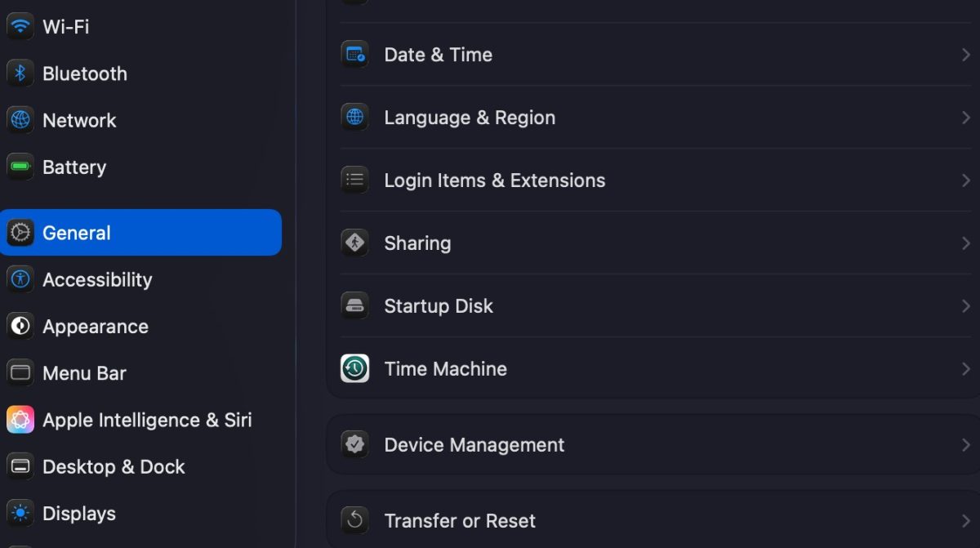Select the green Battery icon
This screenshot has height=548, width=980.
[x=20, y=167]
